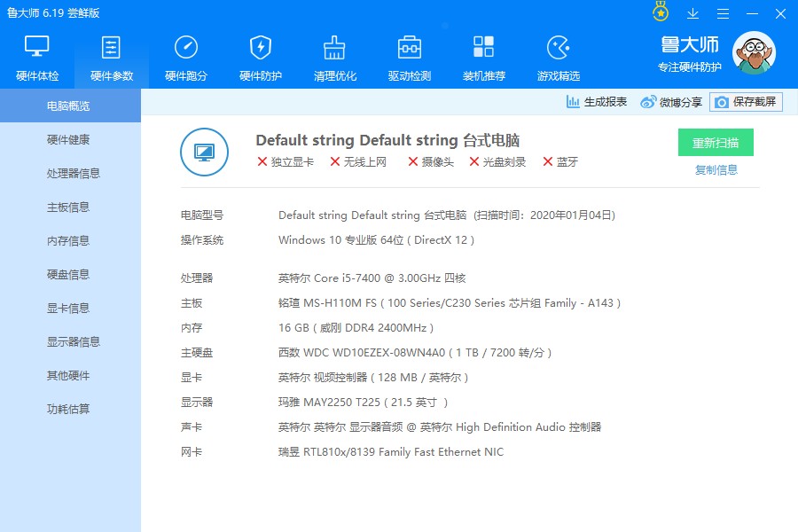Open 硬件体检 hardware checkup section
The image size is (798, 532).
pos(37,58)
